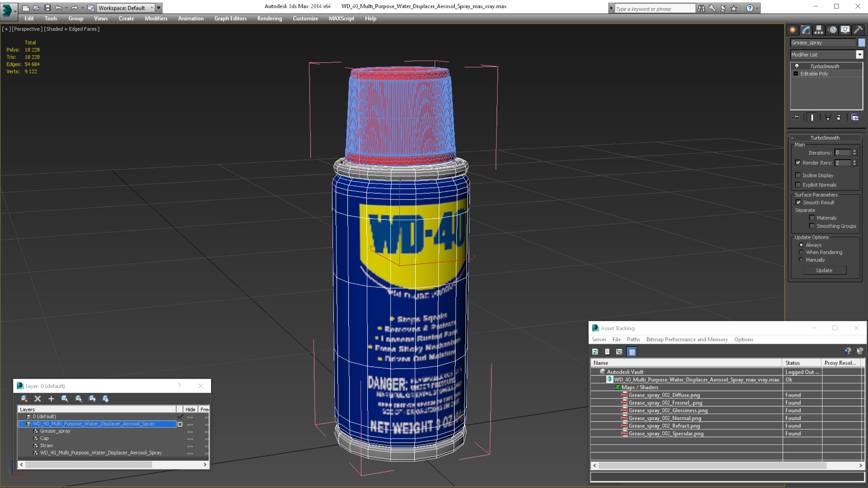The width and height of the screenshot is (868, 488).
Task: Click the Table View icon in Asset Tracking
Action: 632,352
